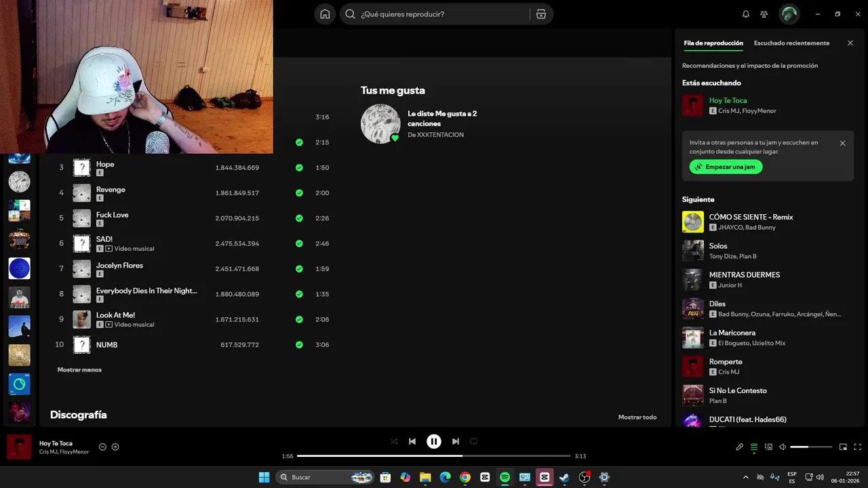The image size is (868, 488).
Task: Open the blue circle playlist in library sidebar
Action: [19, 268]
